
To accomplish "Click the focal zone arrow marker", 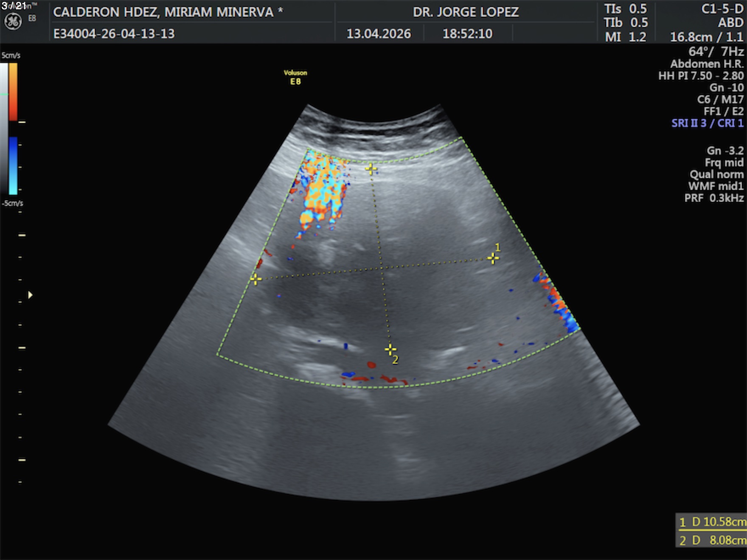I will click(30, 295).
